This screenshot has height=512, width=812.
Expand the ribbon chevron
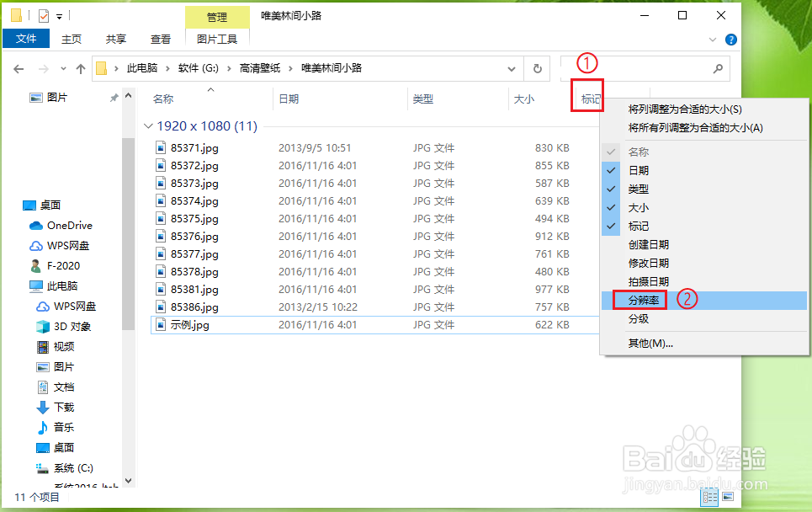pyautogui.click(x=713, y=40)
